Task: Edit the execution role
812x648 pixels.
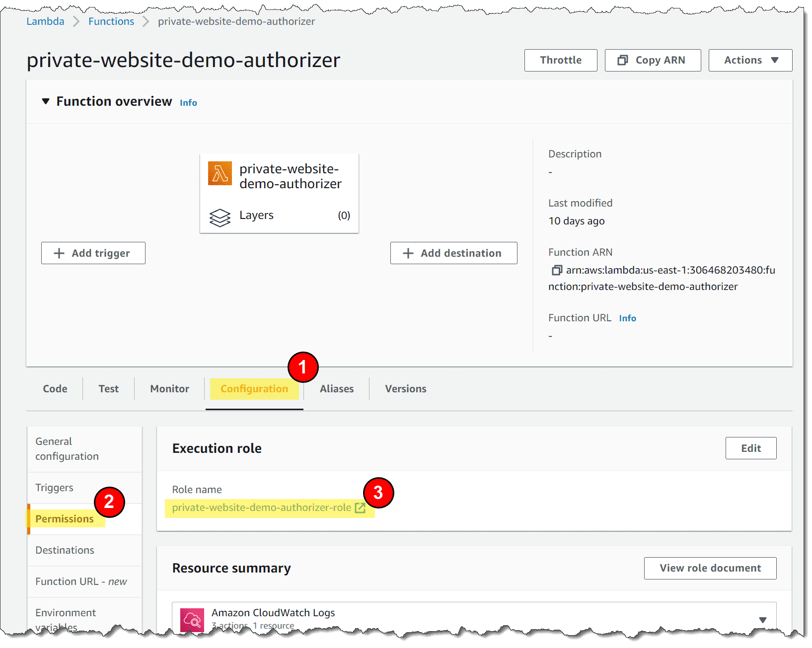Action: point(750,448)
